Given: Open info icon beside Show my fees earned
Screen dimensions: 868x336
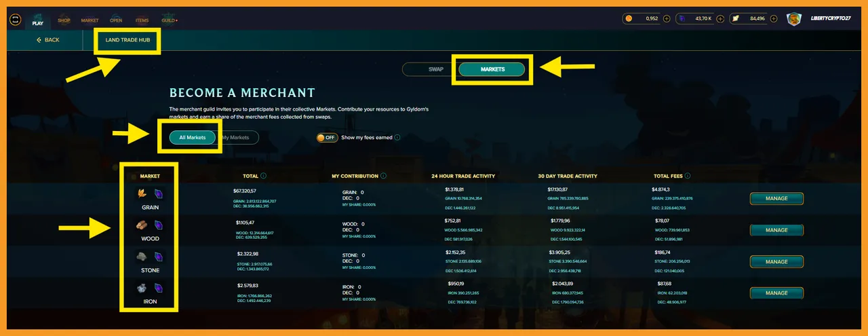Looking at the screenshot, I should tap(397, 137).
